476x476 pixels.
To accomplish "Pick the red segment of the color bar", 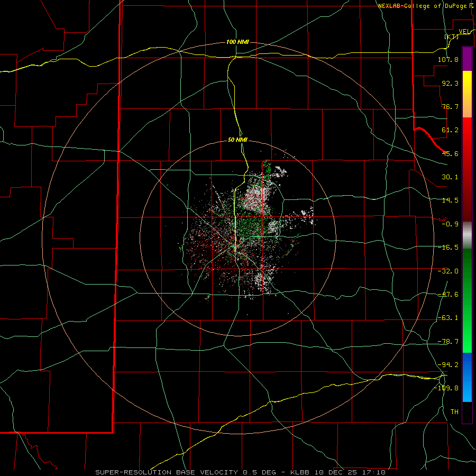I will (x=467, y=169).
